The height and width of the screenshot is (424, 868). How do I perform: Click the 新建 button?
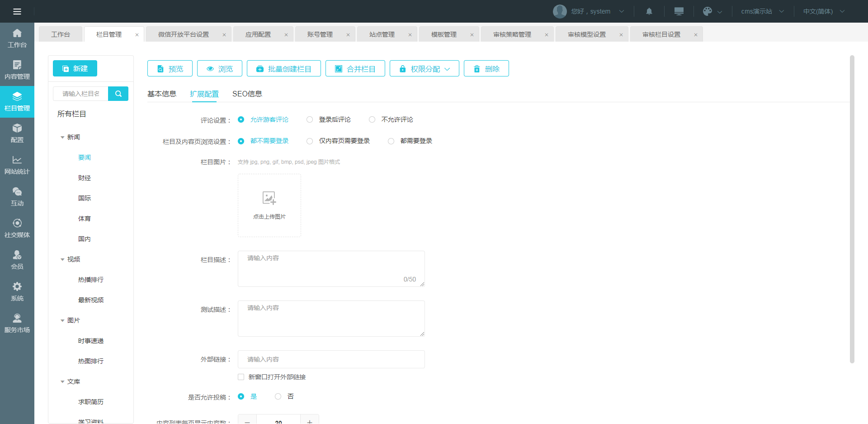point(75,68)
